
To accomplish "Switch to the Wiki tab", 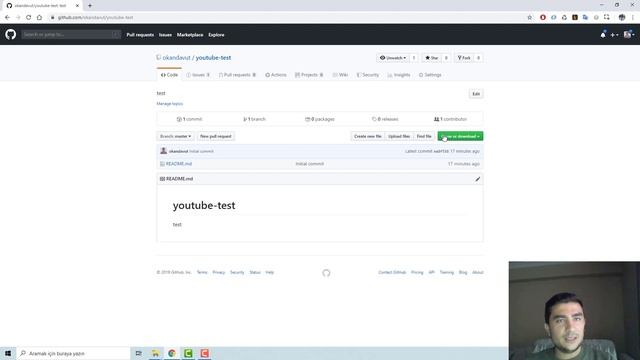I will 340,75.
